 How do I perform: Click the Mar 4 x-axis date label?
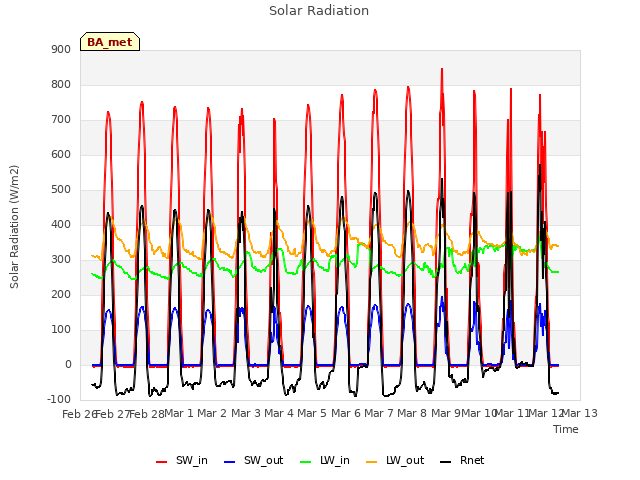279,413
